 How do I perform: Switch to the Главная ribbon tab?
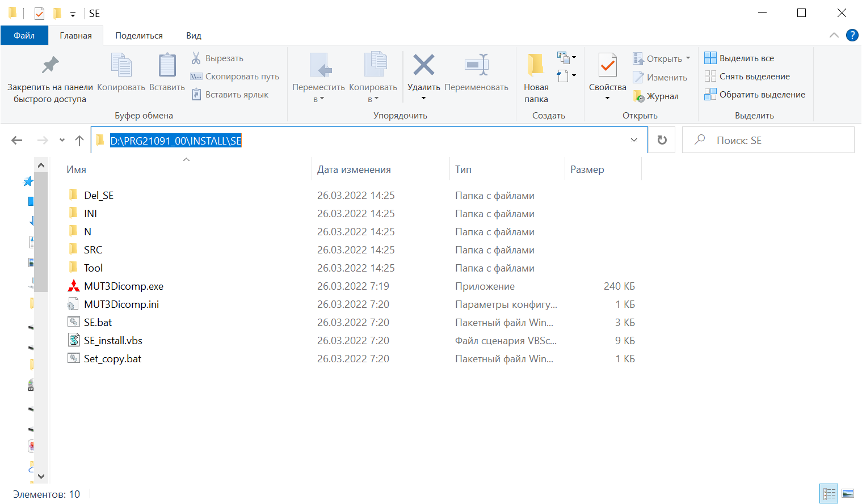[x=75, y=36]
